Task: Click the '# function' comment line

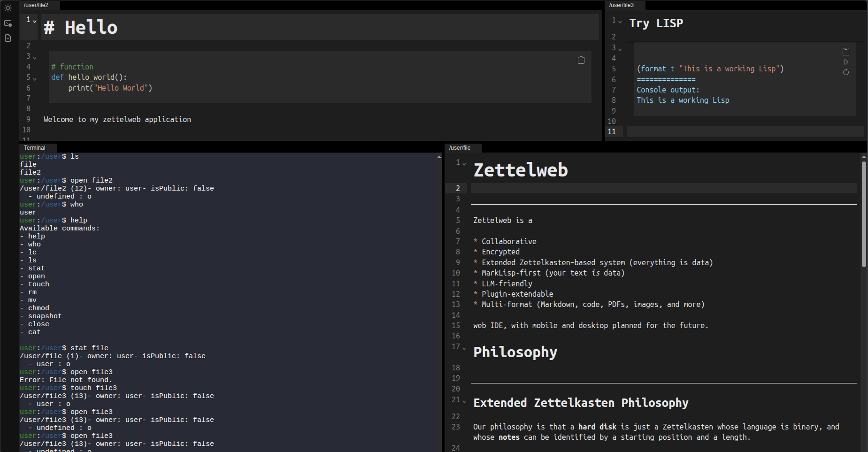Action: coord(72,67)
